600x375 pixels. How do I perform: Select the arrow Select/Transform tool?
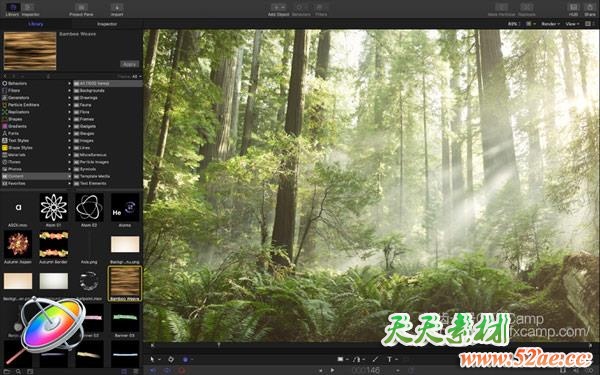(152, 359)
